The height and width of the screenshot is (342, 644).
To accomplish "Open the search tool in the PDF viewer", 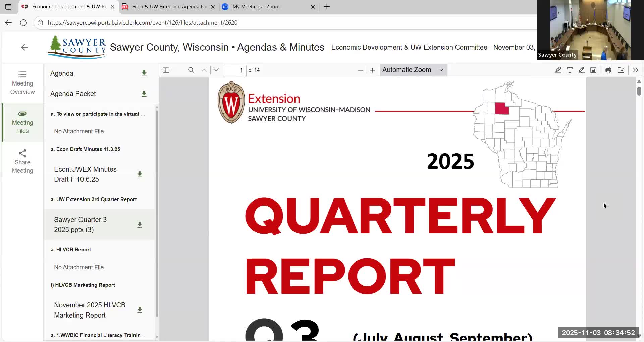I will (x=191, y=70).
